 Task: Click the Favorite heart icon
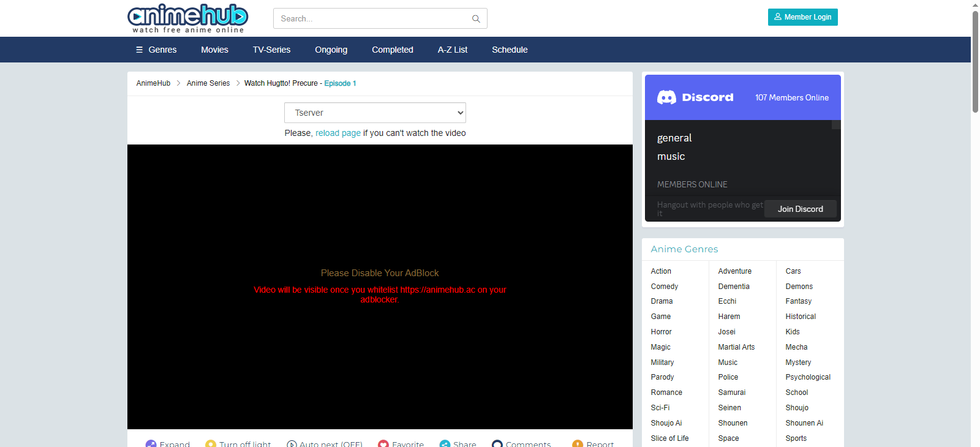(x=383, y=444)
